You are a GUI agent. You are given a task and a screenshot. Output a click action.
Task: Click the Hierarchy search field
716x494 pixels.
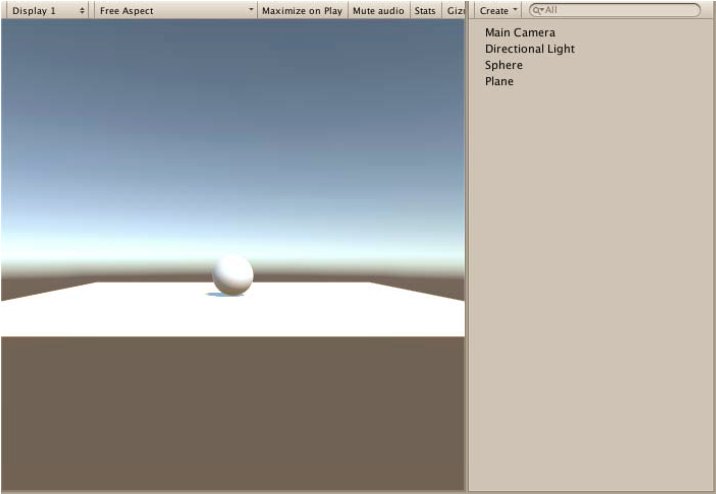pyautogui.click(x=615, y=10)
